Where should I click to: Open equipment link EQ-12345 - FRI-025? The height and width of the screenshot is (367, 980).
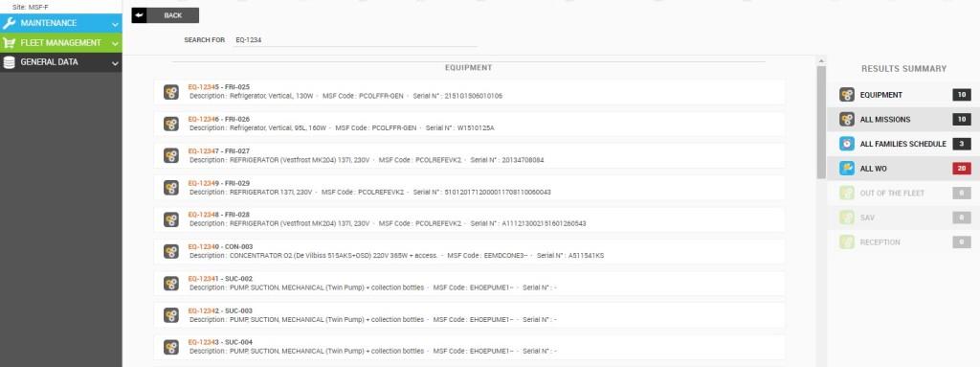coord(219,87)
